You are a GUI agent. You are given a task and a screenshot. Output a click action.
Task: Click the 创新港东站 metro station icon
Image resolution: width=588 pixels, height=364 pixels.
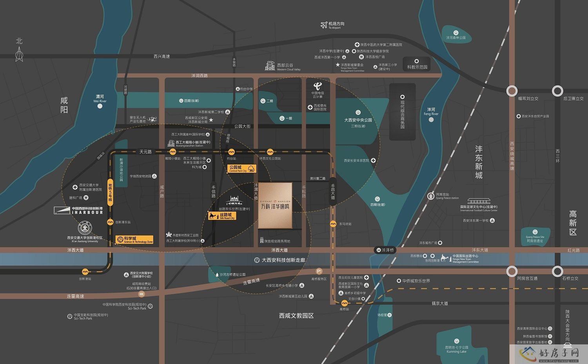coord(110,222)
